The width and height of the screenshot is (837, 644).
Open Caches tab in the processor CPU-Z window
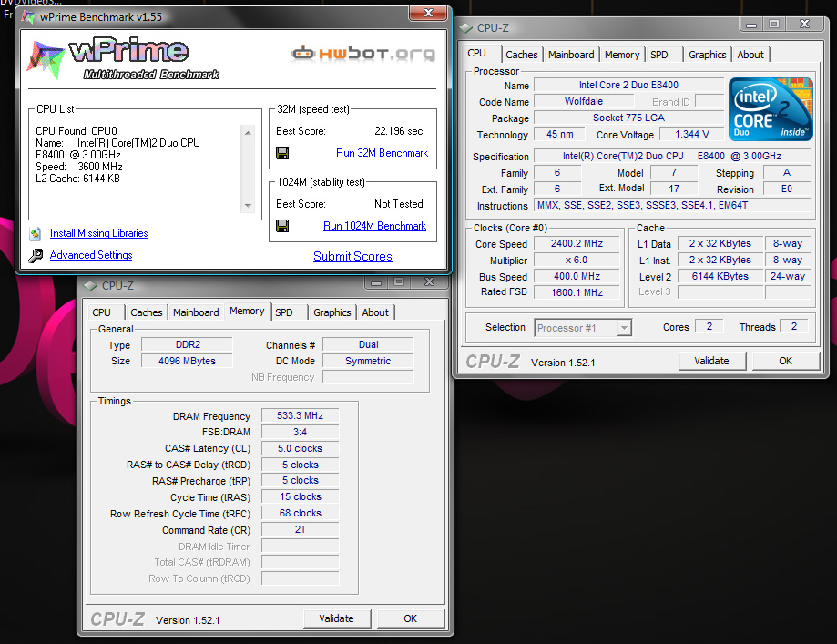point(522,55)
